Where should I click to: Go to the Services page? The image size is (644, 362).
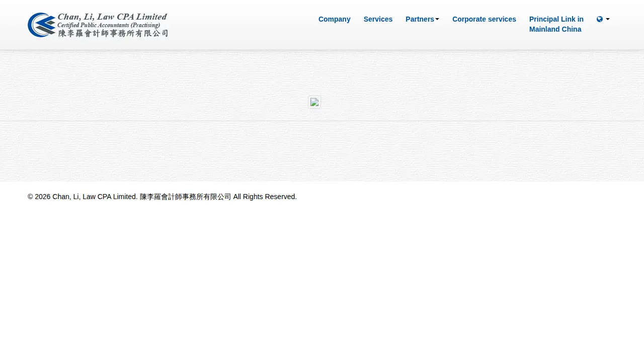coord(378,19)
